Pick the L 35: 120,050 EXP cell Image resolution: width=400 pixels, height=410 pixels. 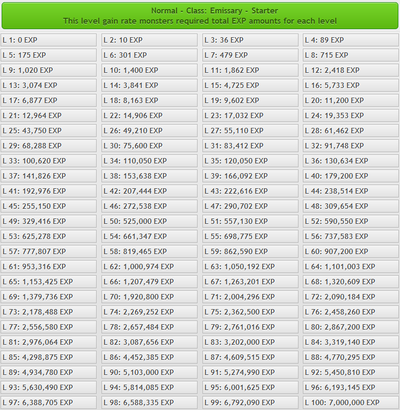[x=250, y=161]
